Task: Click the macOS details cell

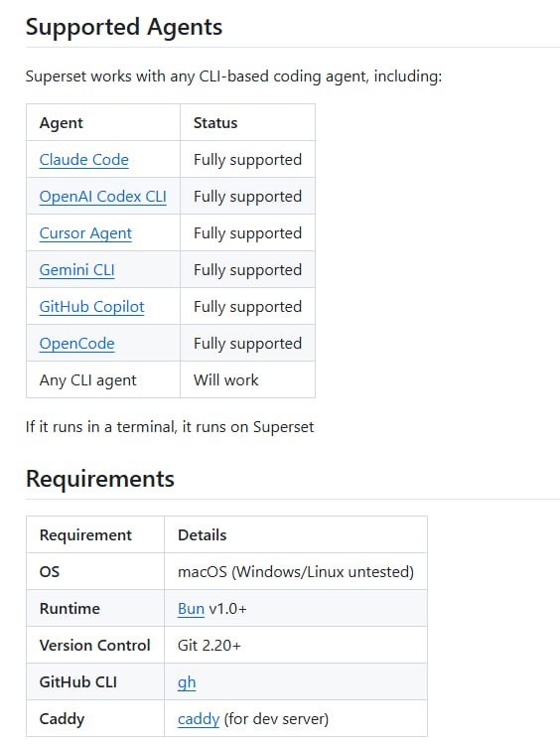Action: click(x=296, y=571)
